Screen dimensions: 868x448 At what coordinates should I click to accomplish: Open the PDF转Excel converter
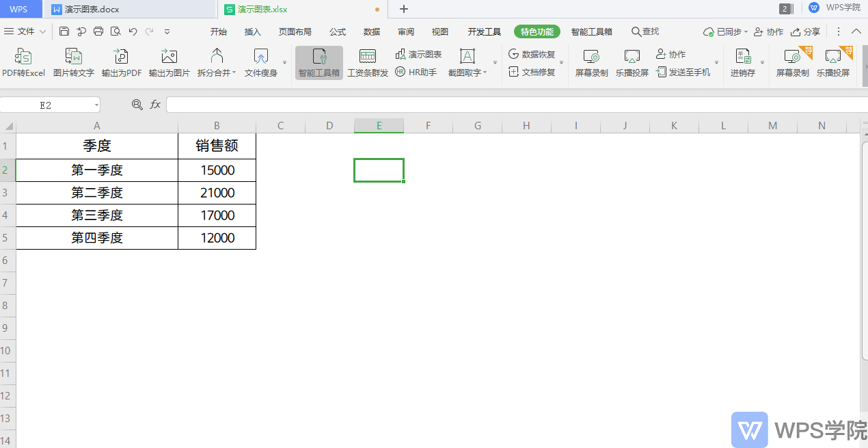point(23,63)
